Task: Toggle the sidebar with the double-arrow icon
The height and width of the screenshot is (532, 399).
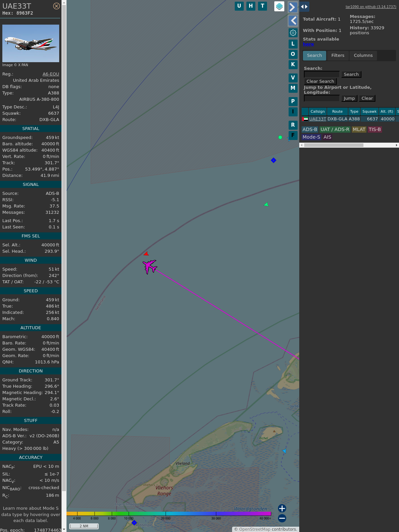Action: (304, 7)
